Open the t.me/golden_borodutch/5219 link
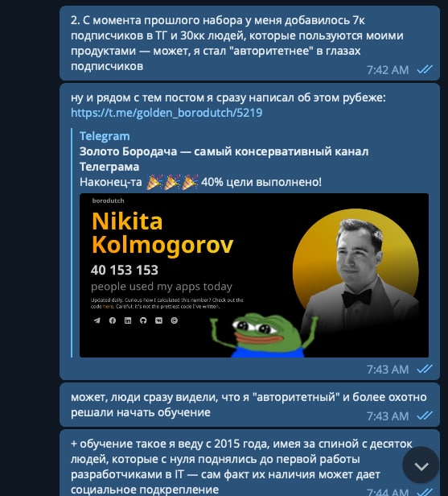448x496 pixels. click(x=166, y=113)
